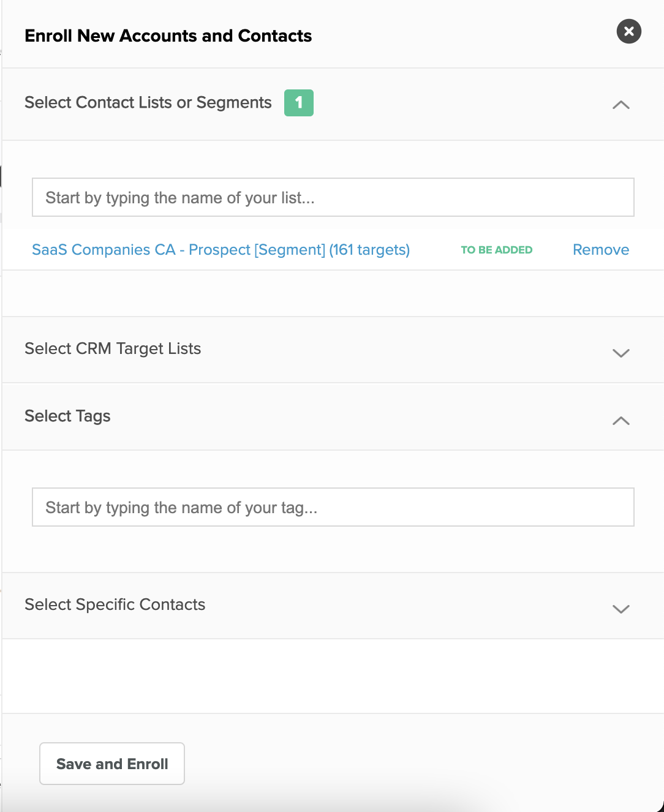
Task: Click the Select Contact Lists or Segments heading
Action: point(148,102)
